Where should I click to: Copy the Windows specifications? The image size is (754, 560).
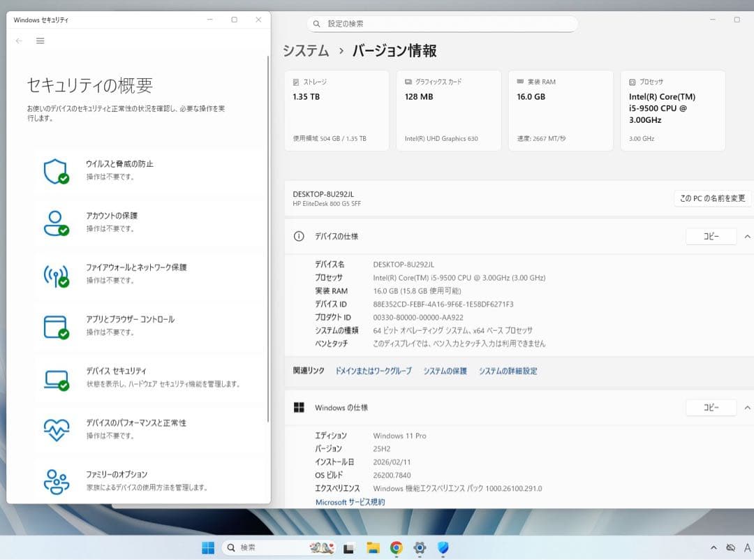coord(711,408)
